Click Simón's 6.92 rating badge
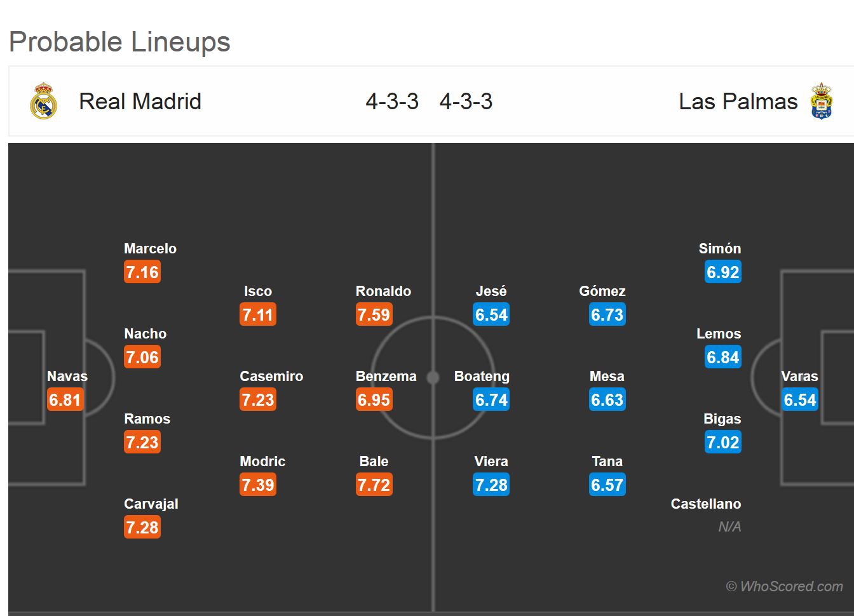The height and width of the screenshot is (616, 854). (x=723, y=272)
